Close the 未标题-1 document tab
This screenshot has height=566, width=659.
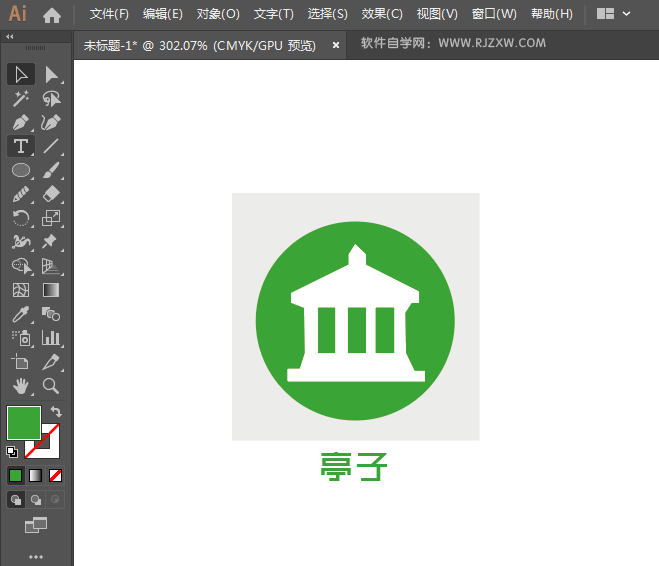pyautogui.click(x=335, y=45)
